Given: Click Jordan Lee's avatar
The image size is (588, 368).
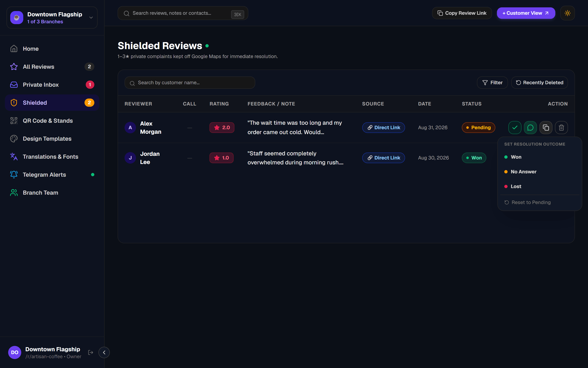Looking at the screenshot, I should click(x=130, y=158).
